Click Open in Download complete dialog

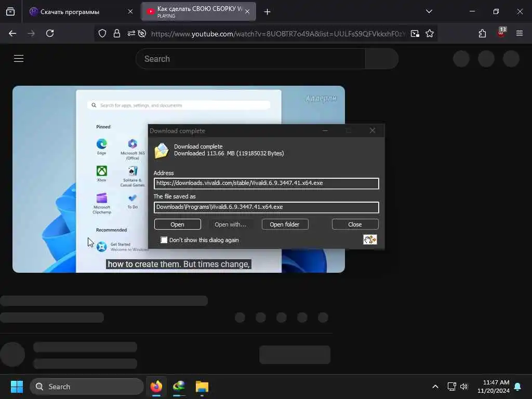pyautogui.click(x=178, y=224)
